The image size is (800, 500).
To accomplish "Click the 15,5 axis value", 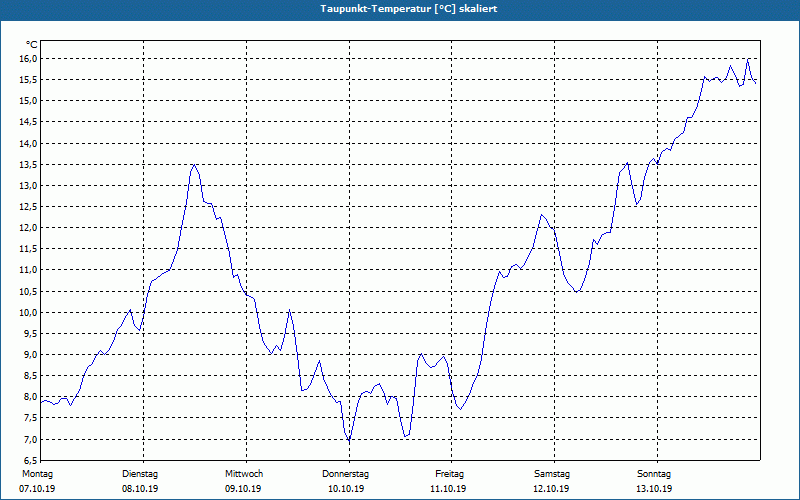I will pos(29,80).
